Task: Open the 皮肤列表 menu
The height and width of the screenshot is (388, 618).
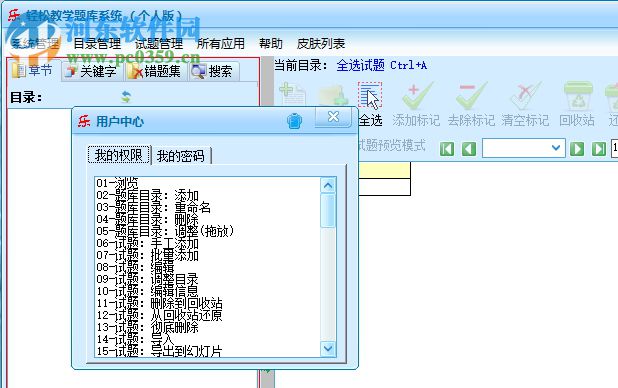Action: tap(321, 43)
